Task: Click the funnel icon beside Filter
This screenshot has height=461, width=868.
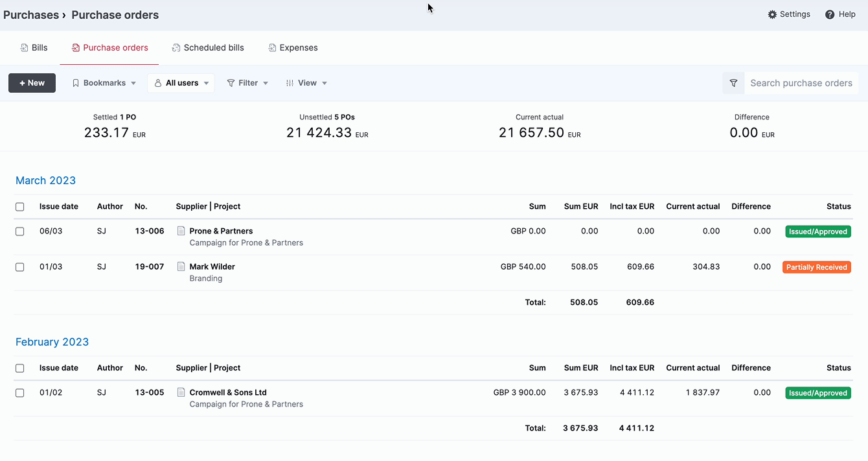Action: click(x=231, y=83)
